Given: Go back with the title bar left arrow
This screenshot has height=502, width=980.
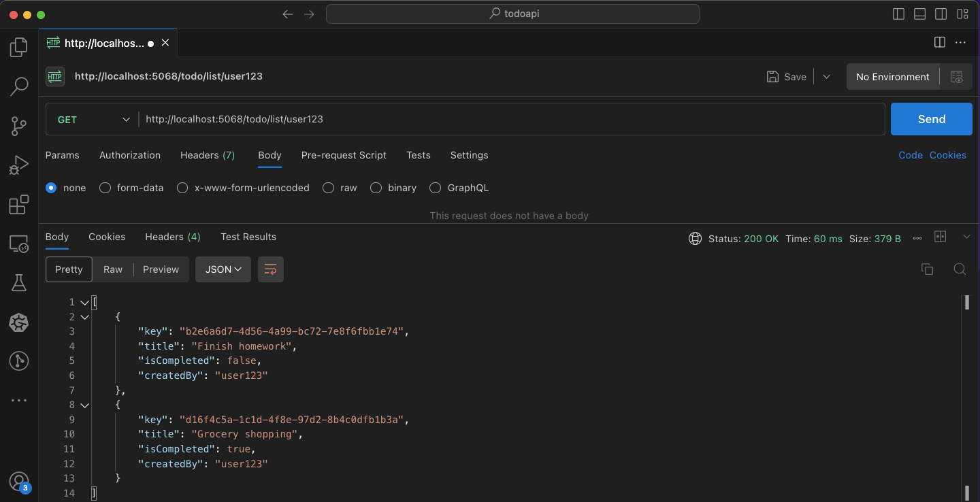Looking at the screenshot, I should (x=288, y=14).
